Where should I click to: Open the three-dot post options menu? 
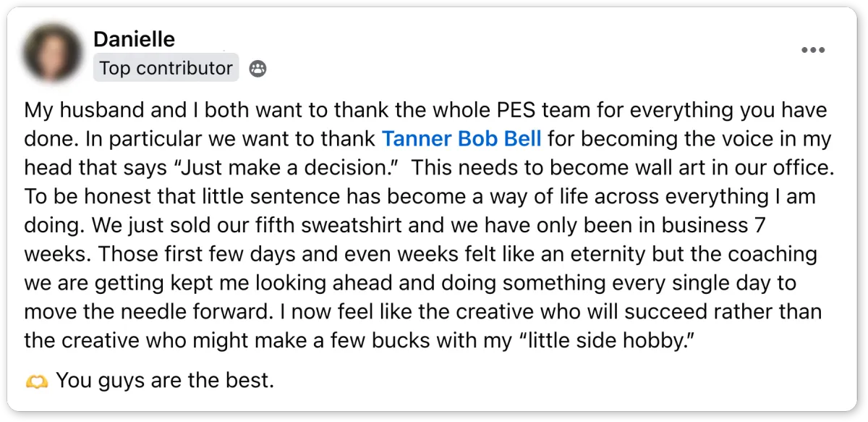[x=812, y=50]
